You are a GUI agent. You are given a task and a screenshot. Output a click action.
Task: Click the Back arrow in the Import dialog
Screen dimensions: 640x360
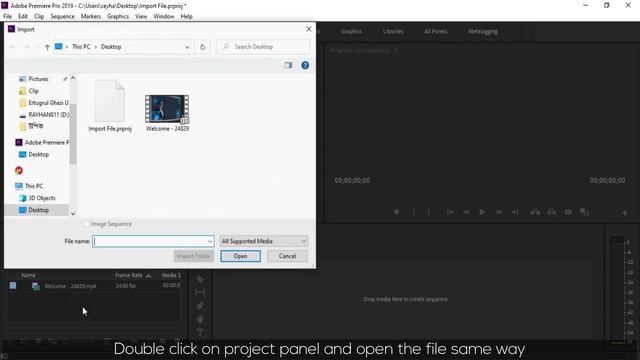[13, 47]
